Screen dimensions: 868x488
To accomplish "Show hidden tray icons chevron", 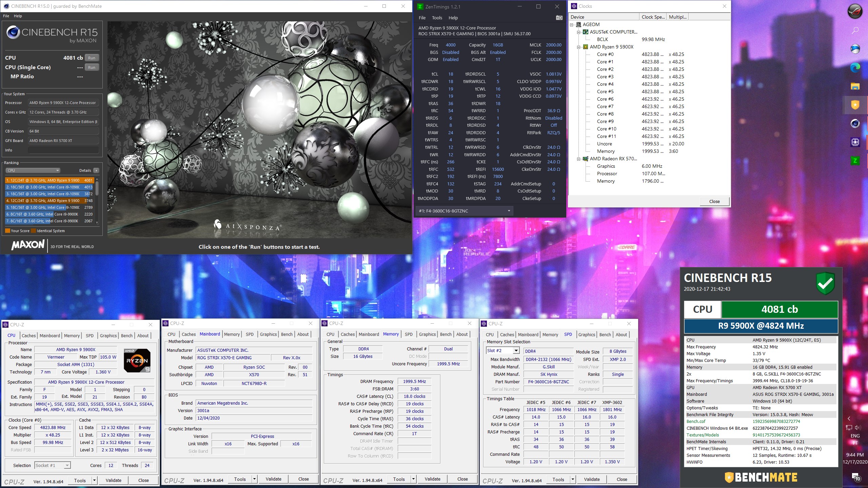I will click(x=849, y=419).
